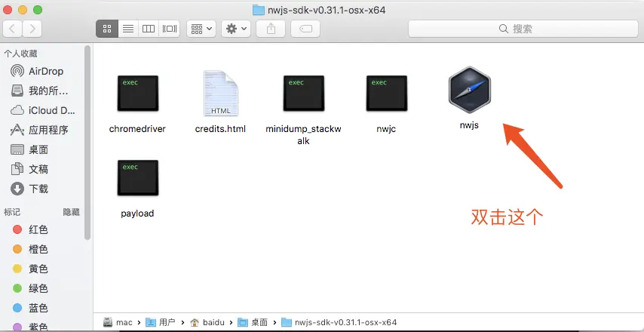Click baidu in the path bar
This screenshot has width=644, height=332.
coord(207,322)
